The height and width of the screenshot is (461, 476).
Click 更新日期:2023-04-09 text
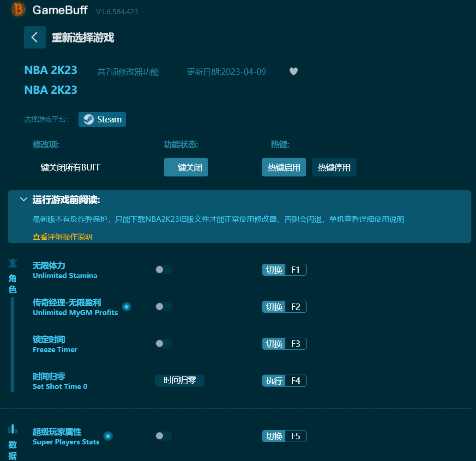pos(227,72)
